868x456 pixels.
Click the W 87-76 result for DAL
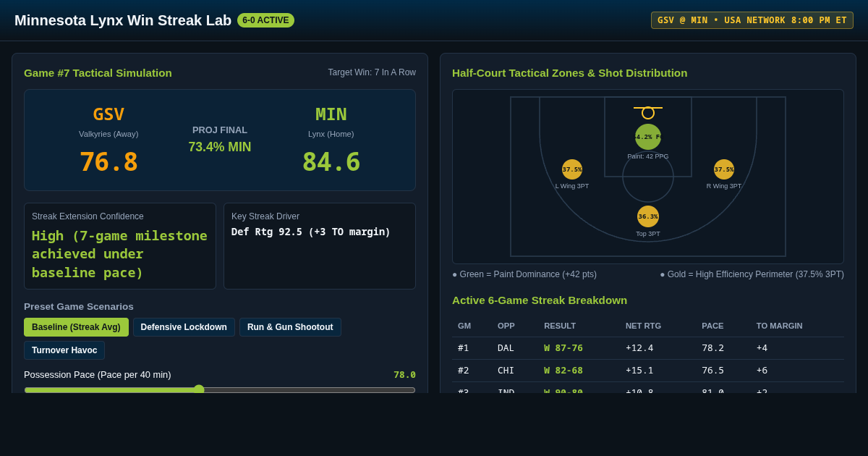pos(563,348)
